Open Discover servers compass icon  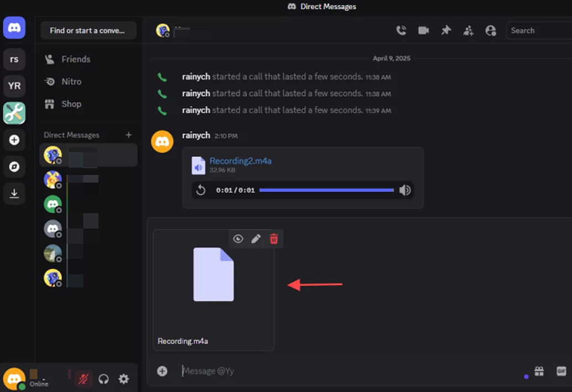pos(14,167)
